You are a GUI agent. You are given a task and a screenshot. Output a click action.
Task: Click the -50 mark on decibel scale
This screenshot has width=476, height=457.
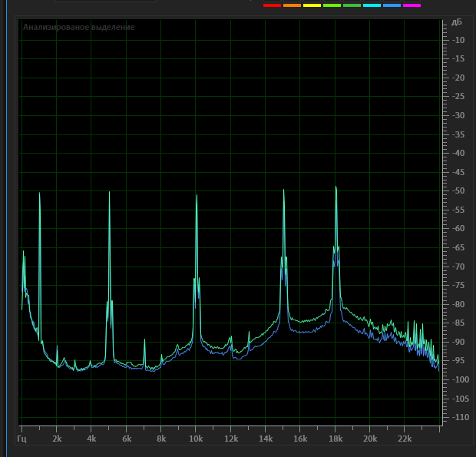(458, 190)
